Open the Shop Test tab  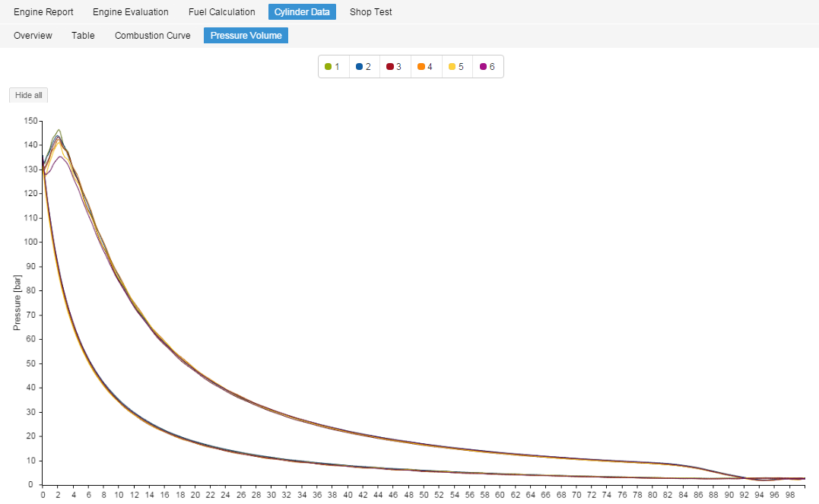[x=370, y=11]
